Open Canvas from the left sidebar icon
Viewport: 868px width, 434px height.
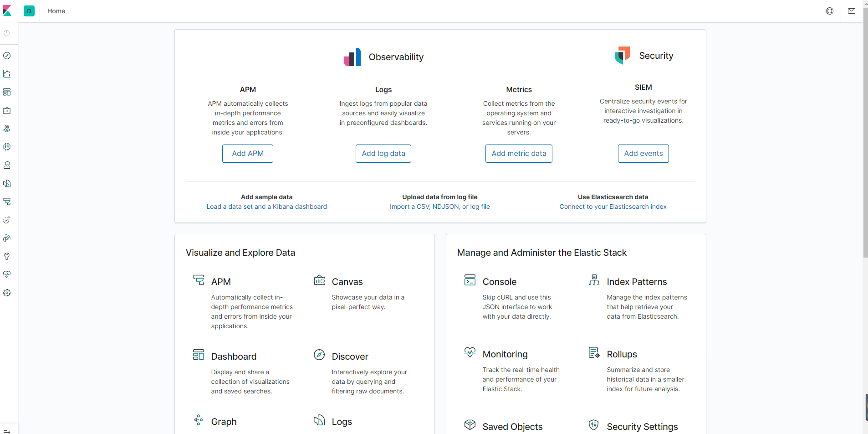click(7, 110)
